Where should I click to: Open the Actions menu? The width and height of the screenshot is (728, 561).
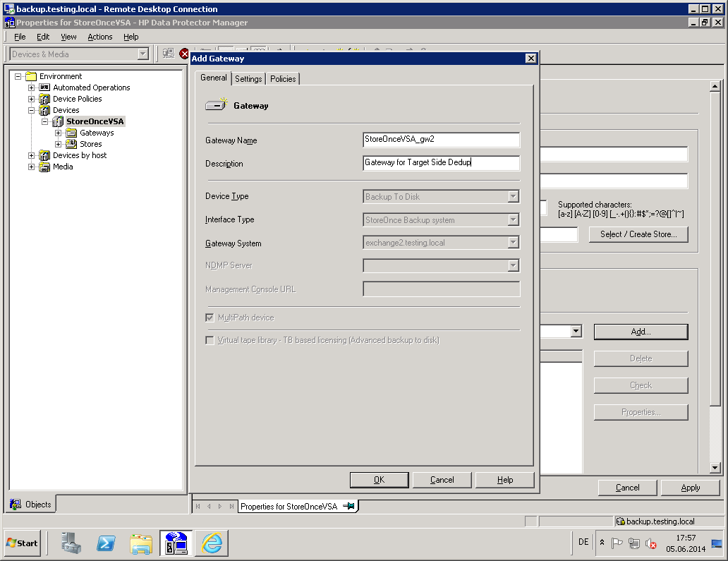100,37
